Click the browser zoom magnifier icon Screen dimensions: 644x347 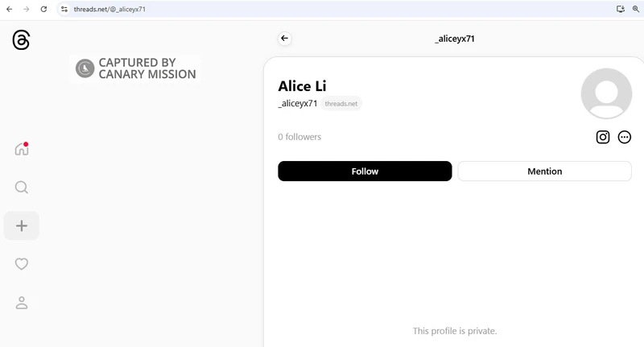[x=635, y=9]
